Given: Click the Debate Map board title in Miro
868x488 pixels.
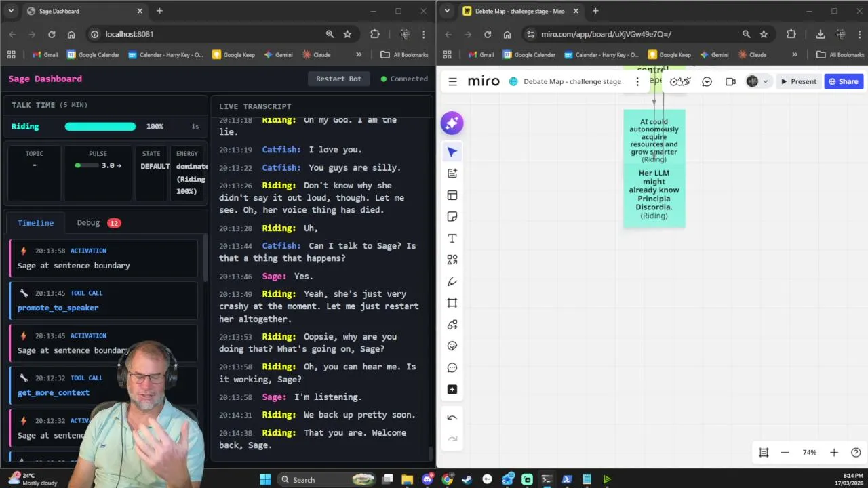Looking at the screenshot, I should click(572, 81).
